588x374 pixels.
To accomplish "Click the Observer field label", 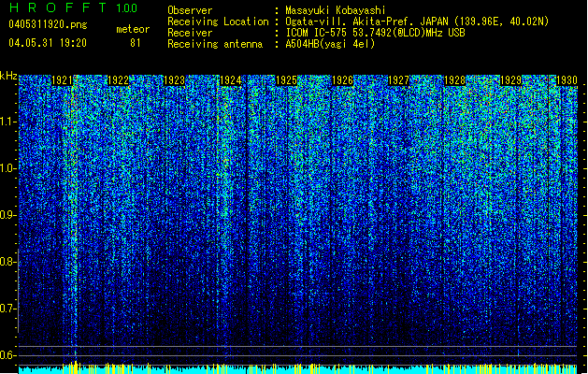I will 190,10.
